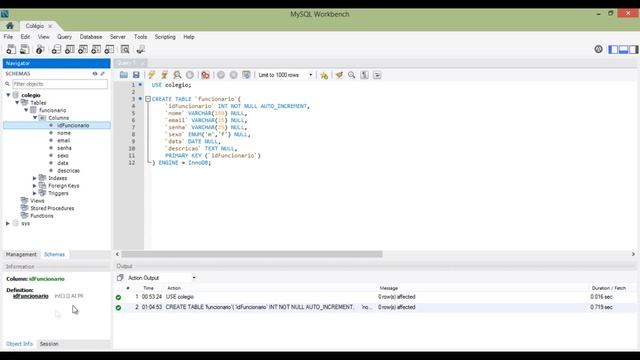
Task: Open a script file in query editor
Action: [124, 75]
